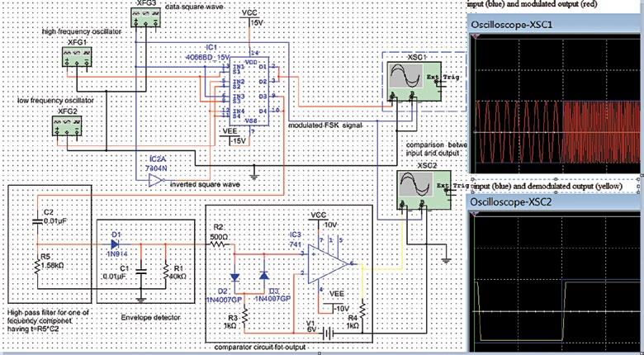
Task: Select the R2 500Ω resistor
Action: [x=220, y=244]
